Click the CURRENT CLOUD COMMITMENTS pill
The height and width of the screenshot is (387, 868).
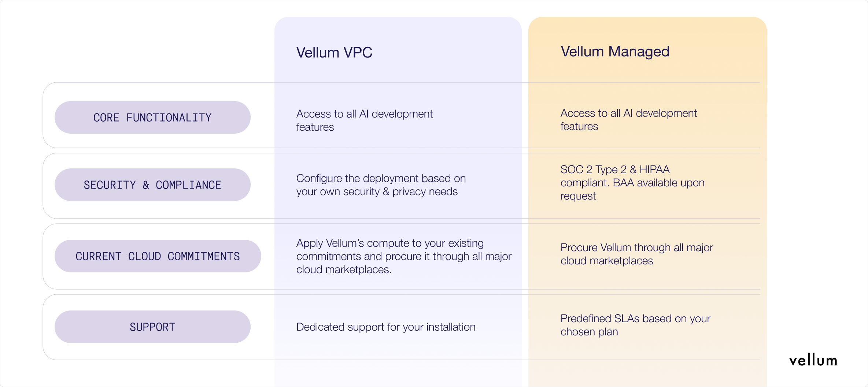tap(158, 256)
